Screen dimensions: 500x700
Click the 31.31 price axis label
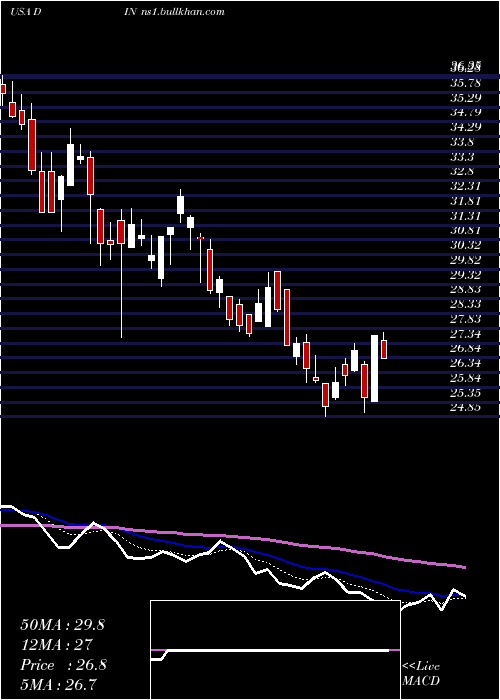tap(466, 216)
